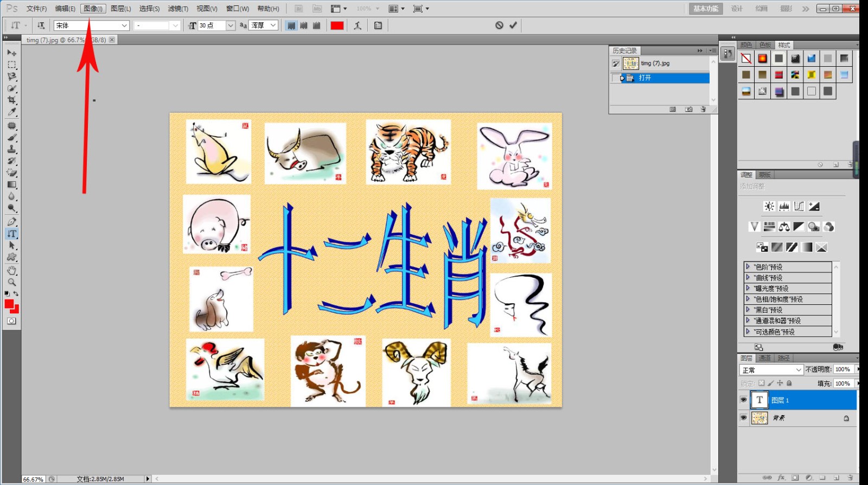
Task: Toggle text orientation in options bar
Action: (41, 25)
